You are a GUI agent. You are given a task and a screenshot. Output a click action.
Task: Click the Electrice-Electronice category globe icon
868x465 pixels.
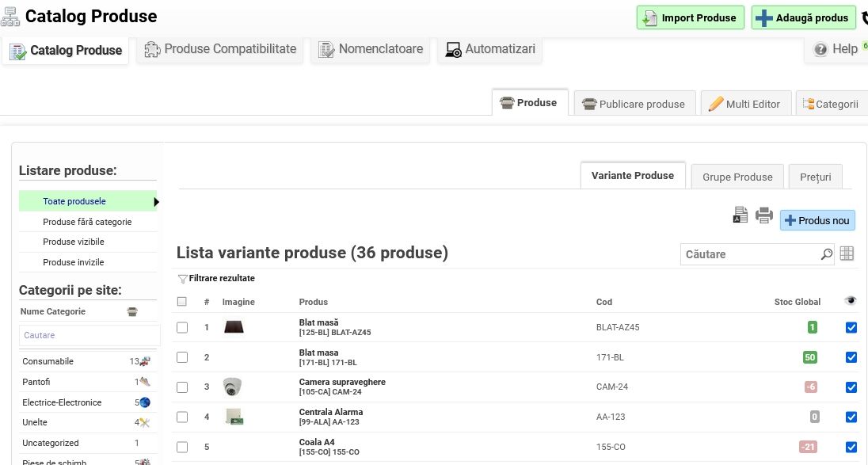tap(145, 402)
